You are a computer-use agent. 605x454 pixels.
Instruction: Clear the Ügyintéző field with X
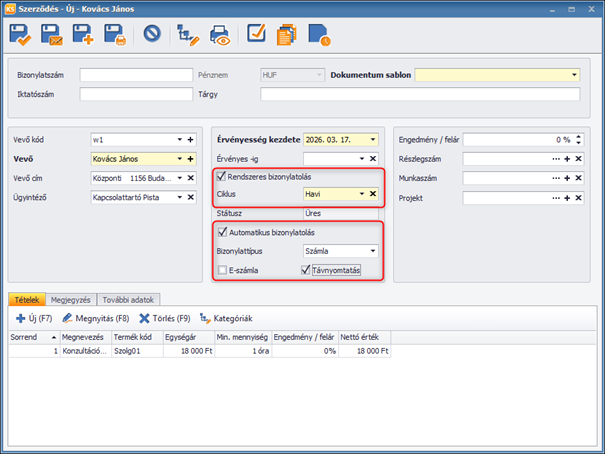pyautogui.click(x=191, y=197)
